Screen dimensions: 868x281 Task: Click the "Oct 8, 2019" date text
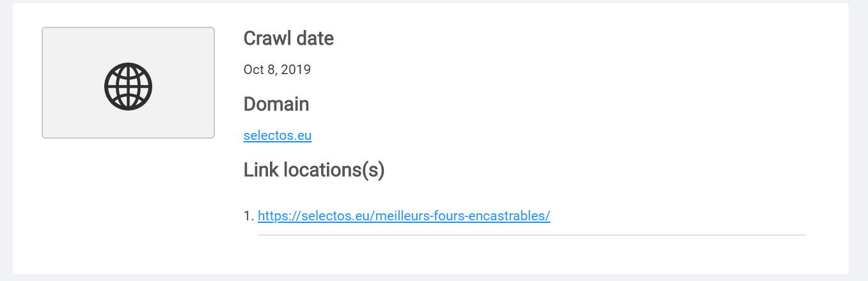(x=277, y=70)
